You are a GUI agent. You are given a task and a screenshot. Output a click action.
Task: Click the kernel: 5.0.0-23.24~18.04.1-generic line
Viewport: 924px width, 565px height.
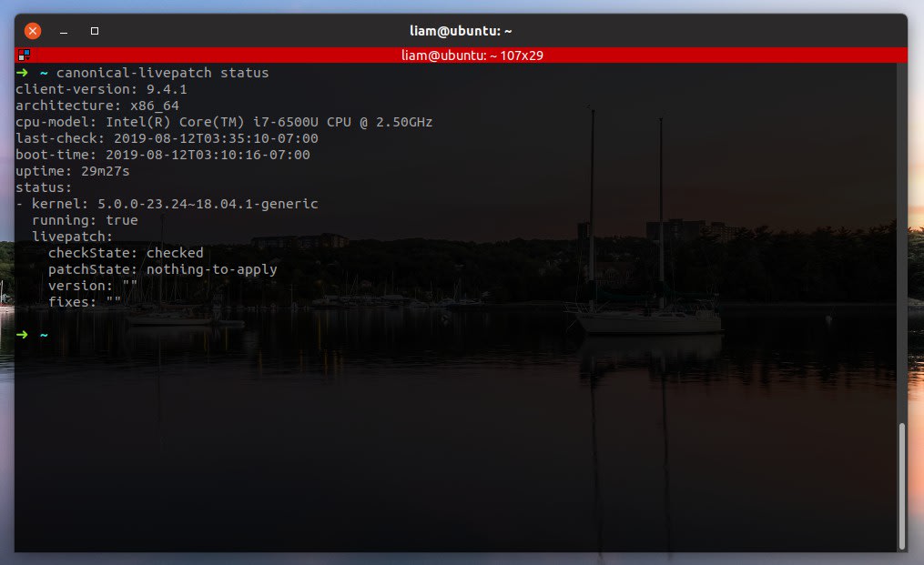(167, 204)
